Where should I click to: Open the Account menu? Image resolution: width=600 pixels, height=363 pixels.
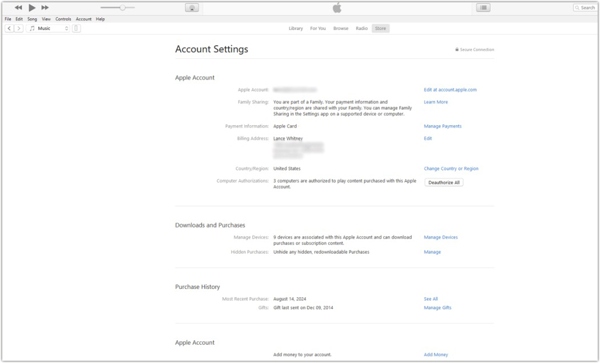pos(83,19)
